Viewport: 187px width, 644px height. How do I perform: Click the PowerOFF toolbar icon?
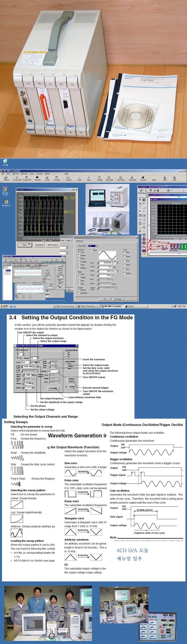pyautogui.click(x=27, y=178)
